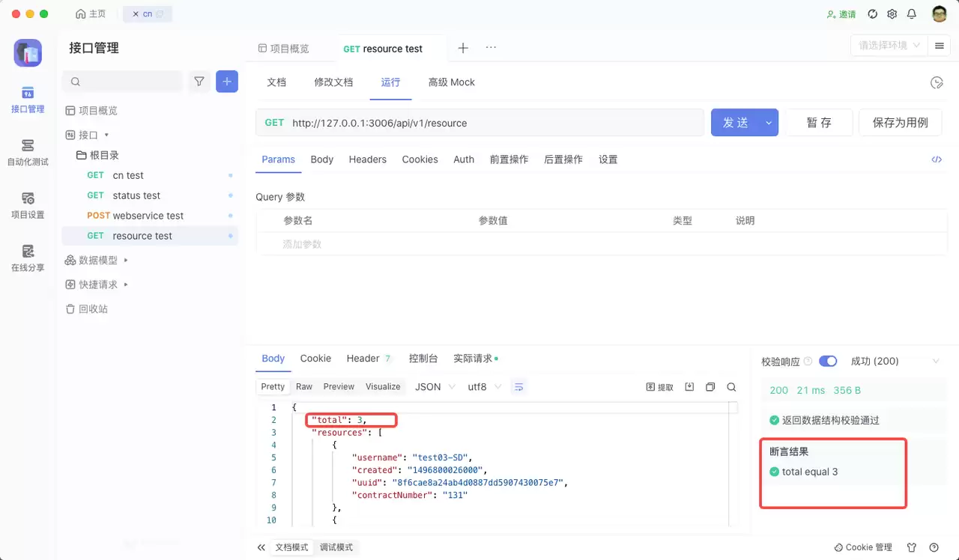Click the history clock icon
Image resolution: width=959 pixels, height=560 pixels.
(x=936, y=82)
